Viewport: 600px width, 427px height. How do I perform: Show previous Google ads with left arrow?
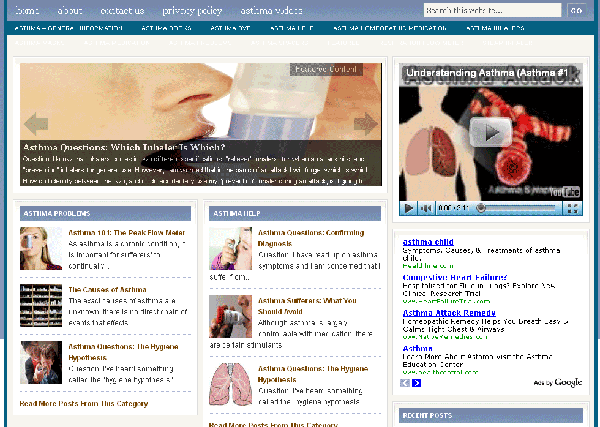405,383
